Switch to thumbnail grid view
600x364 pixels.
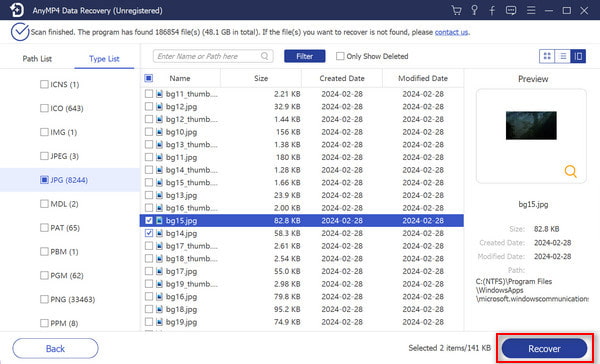pyautogui.click(x=547, y=56)
